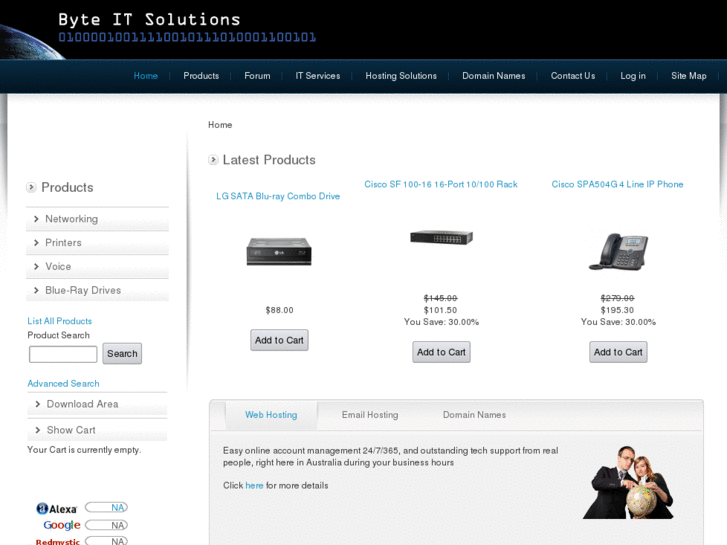The width and height of the screenshot is (727, 545).
Task: Open the List All Products link
Action: click(59, 321)
